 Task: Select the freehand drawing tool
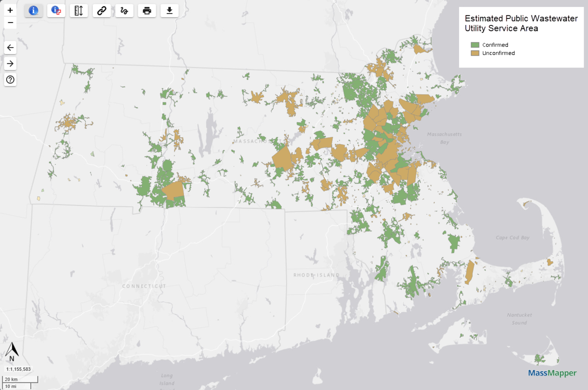(124, 11)
